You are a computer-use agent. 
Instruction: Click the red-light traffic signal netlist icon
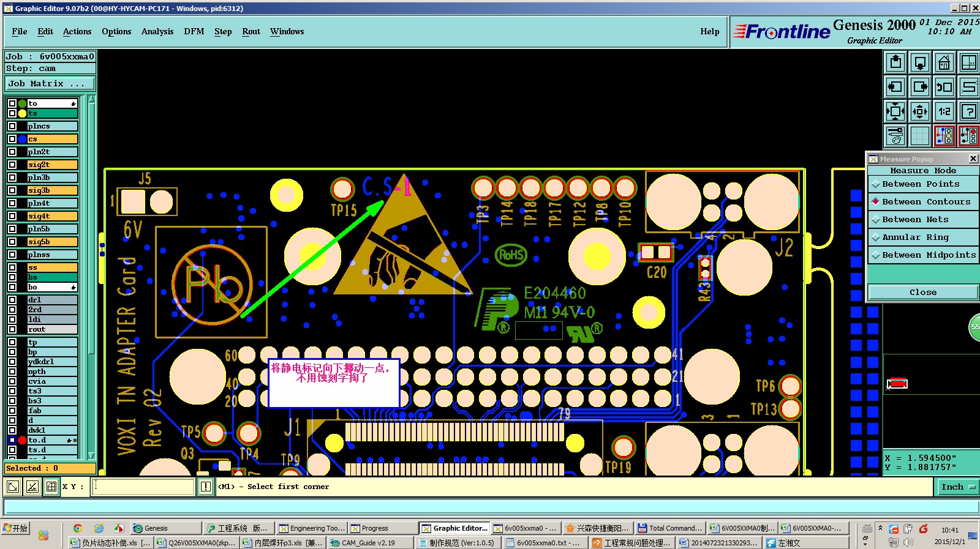(969, 136)
